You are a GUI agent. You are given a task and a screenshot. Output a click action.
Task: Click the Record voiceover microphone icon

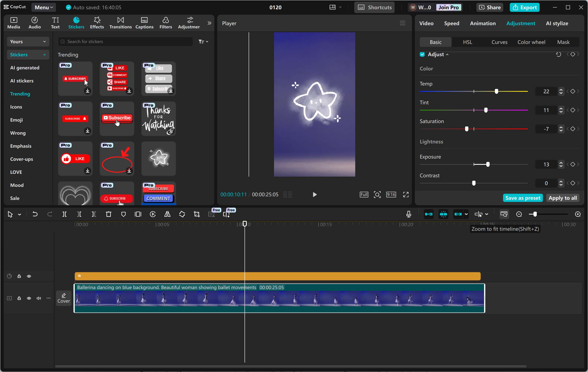409,214
